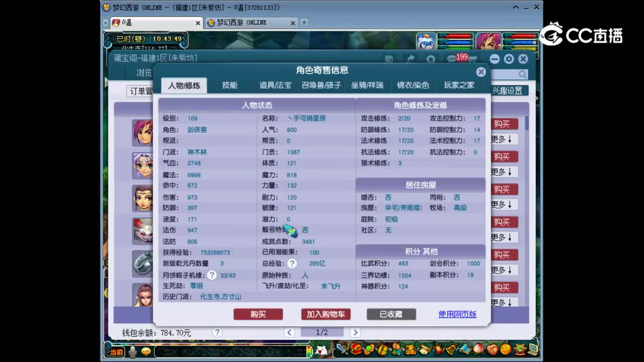The width and height of the screenshot is (644, 362).
Task: Select the pink-haired character portrait at top right
Action: coord(489,41)
